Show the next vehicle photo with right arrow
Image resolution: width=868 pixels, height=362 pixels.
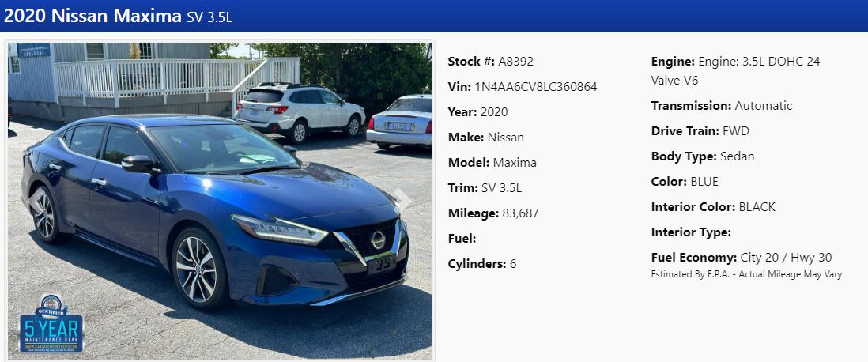(403, 201)
